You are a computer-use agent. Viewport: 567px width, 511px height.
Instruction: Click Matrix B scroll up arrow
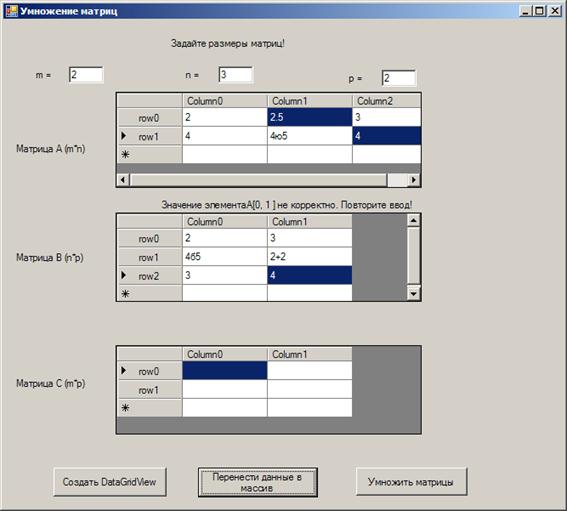[x=414, y=220]
